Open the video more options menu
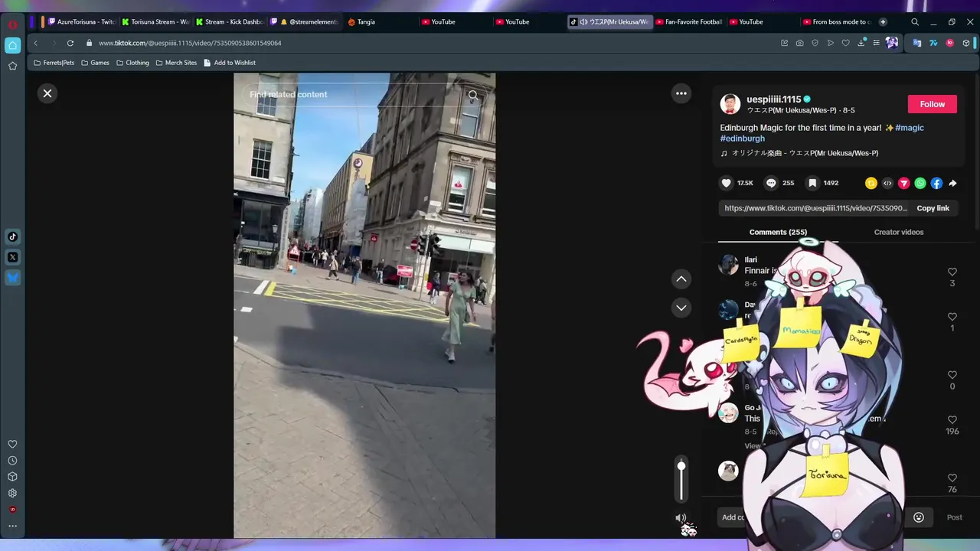 coord(681,93)
